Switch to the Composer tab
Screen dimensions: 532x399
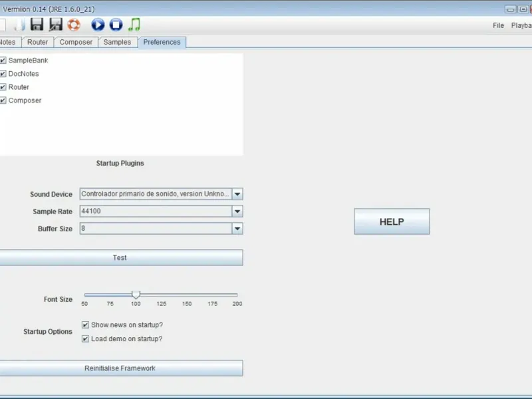[x=76, y=42]
